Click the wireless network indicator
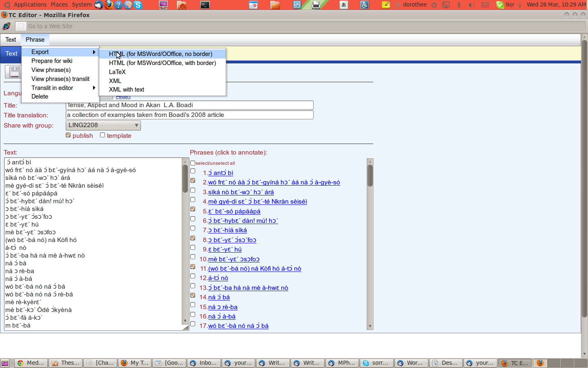Screen dimensions: 588x368 point(520,5)
